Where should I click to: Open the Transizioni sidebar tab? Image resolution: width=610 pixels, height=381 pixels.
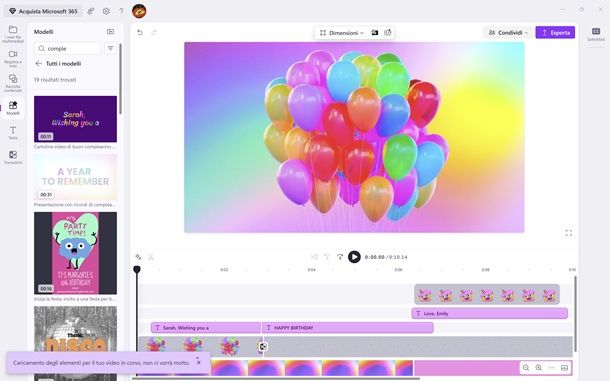(13, 158)
